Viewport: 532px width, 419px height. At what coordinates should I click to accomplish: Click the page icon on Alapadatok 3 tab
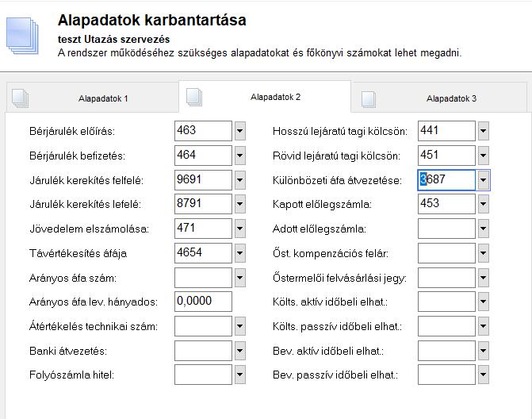(x=368, y=98)
